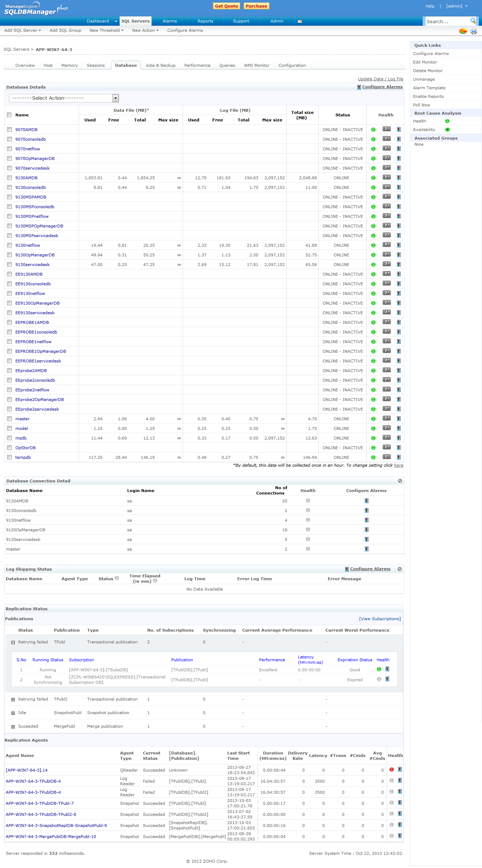Switch to the WMI Monitor tab
The width and height of the screenshot is (482, 868).
coord(257,65)
